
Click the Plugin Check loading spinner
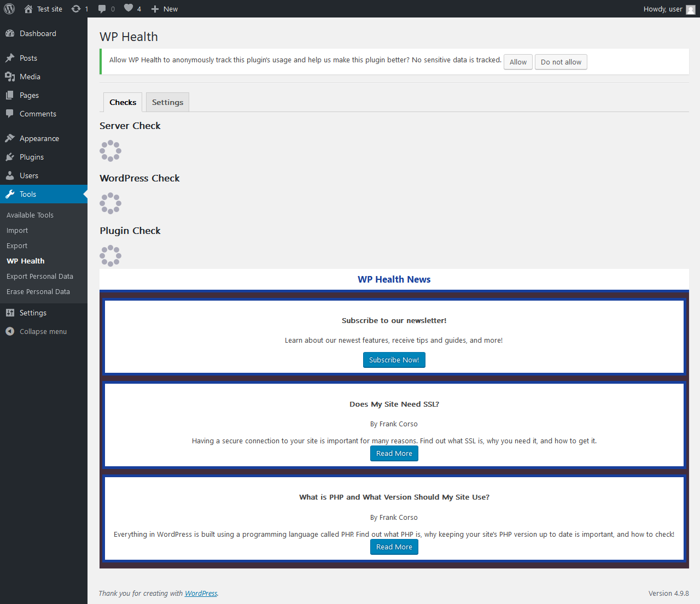[x=110, y=256]
